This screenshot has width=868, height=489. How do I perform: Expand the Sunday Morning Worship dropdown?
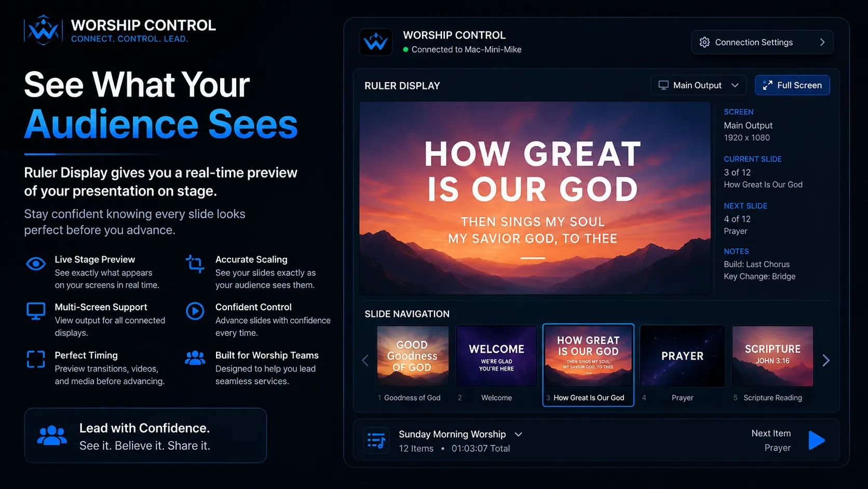coord(518,434)
